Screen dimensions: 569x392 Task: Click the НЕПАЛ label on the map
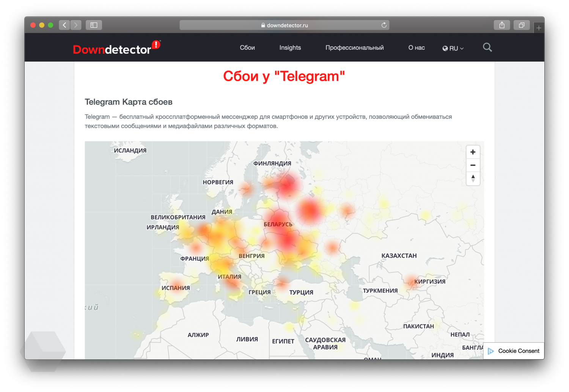(x=460, y=334)
